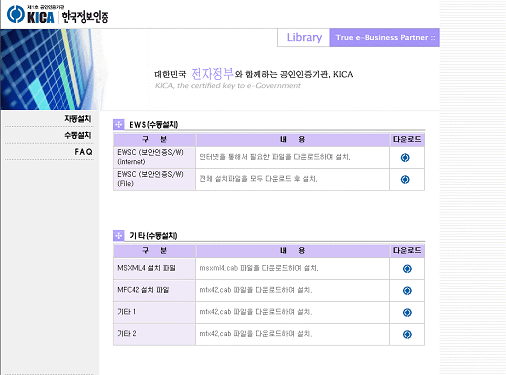Screen dimensions: 506x375
Task: Download the MSXML4 setup file
Action: click(x=407, y=269)
